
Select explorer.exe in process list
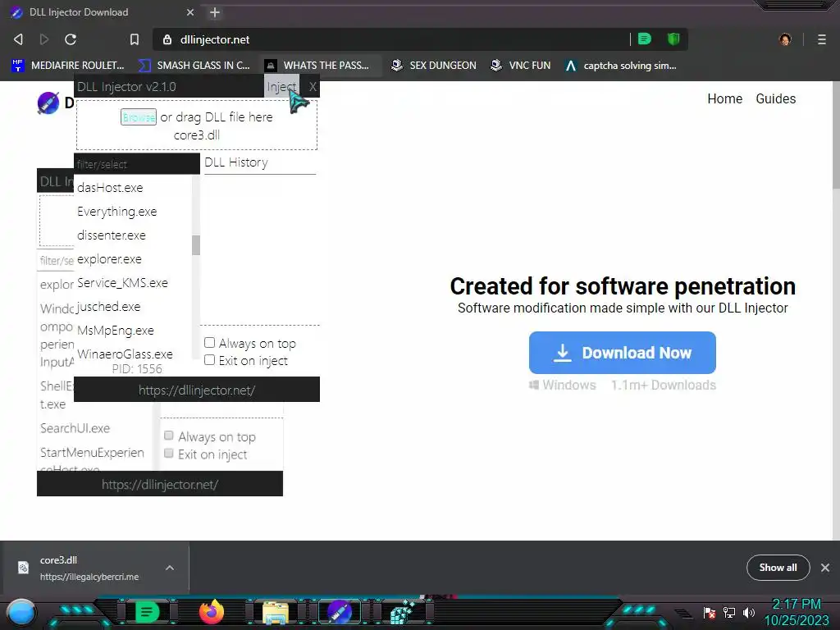pyautogui.click(x=109, y=258)
